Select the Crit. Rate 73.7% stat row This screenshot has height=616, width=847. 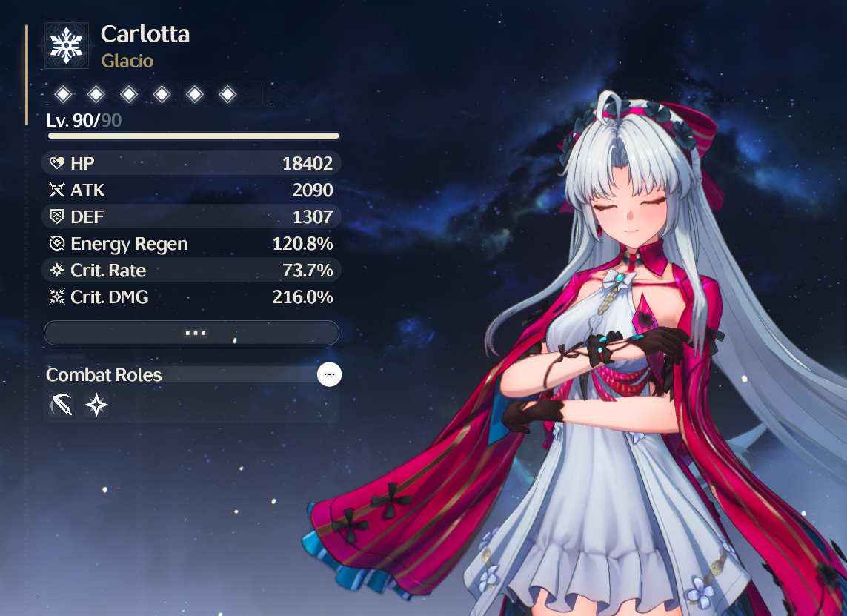(191, 270)
